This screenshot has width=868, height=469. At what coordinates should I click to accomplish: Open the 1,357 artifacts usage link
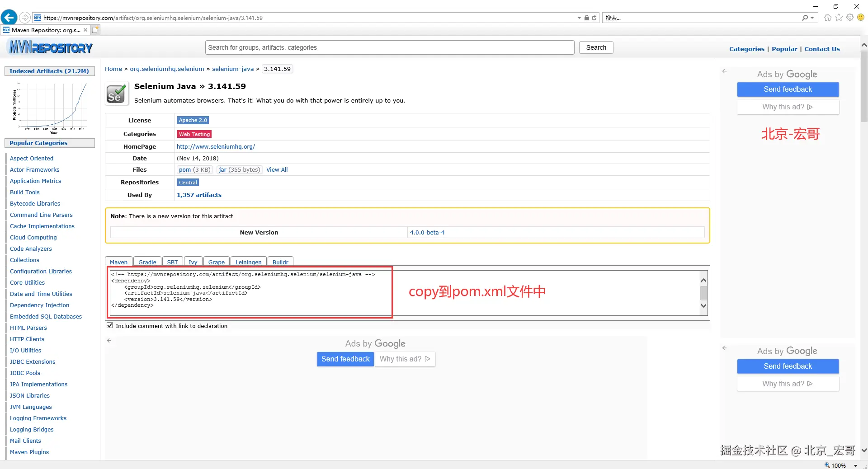(199, 195)
